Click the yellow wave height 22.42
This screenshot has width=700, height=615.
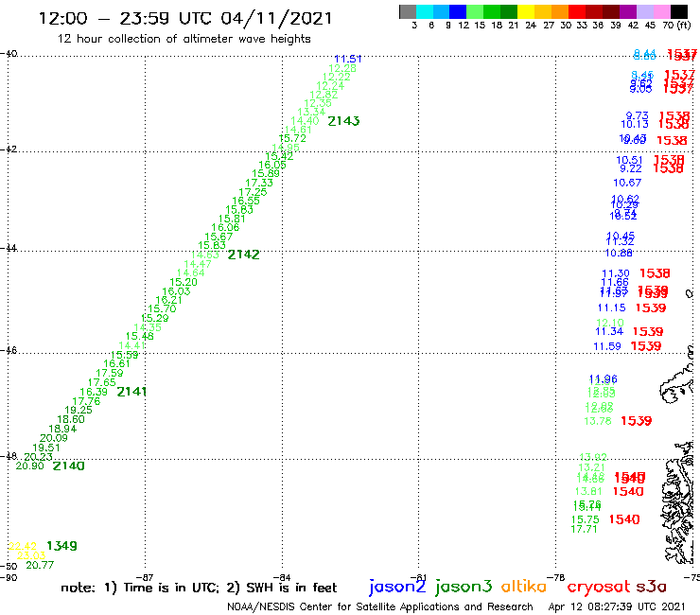click(x=23, y=546)
